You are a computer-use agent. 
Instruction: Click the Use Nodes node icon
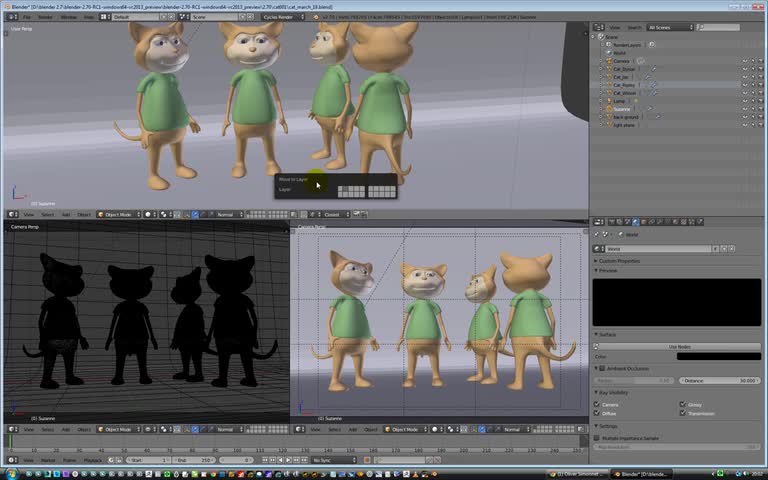coord(596,346)
